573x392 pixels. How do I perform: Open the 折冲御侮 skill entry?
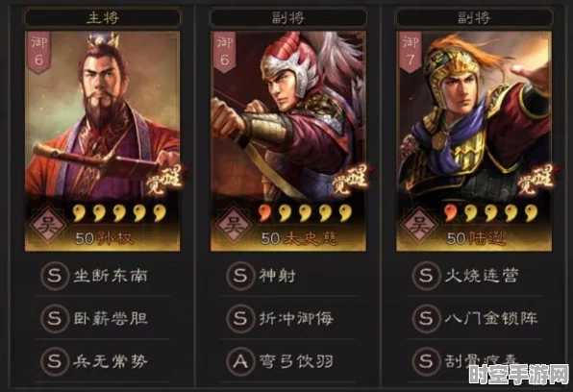288,318
